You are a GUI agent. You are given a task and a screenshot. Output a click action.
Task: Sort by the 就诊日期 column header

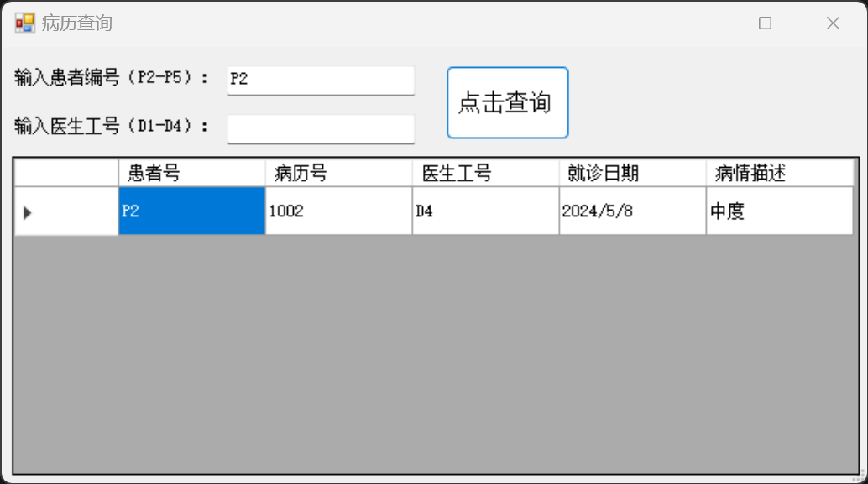pos(633,173)
